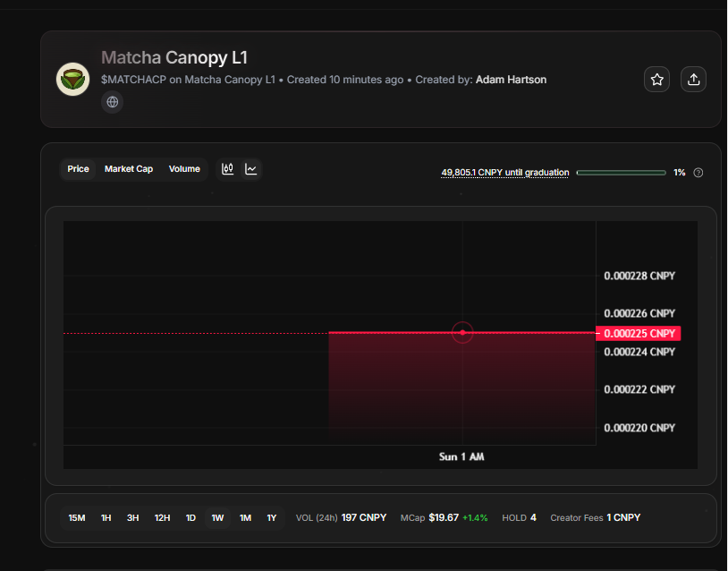The height and width of the screenshot is (571, 728).
Task: Click the red chart data point marker
Action: 462,333
